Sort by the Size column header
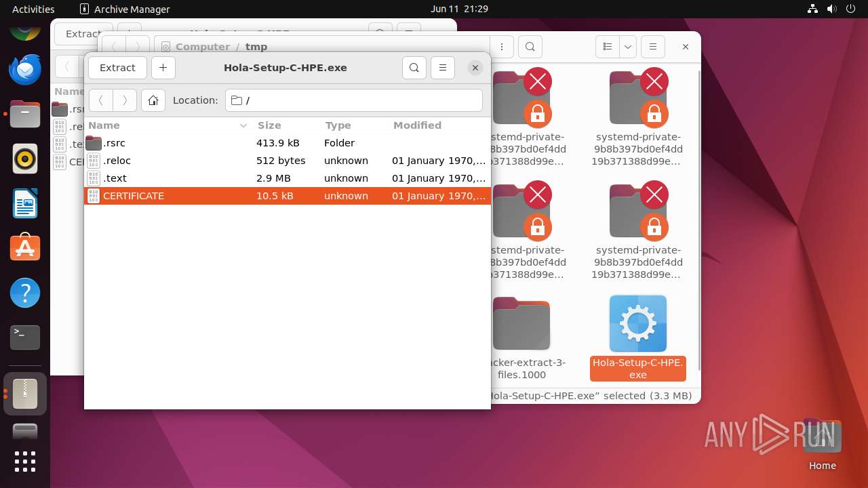The image size is (868, 488). pyautogui.click(x=285, y=125)
